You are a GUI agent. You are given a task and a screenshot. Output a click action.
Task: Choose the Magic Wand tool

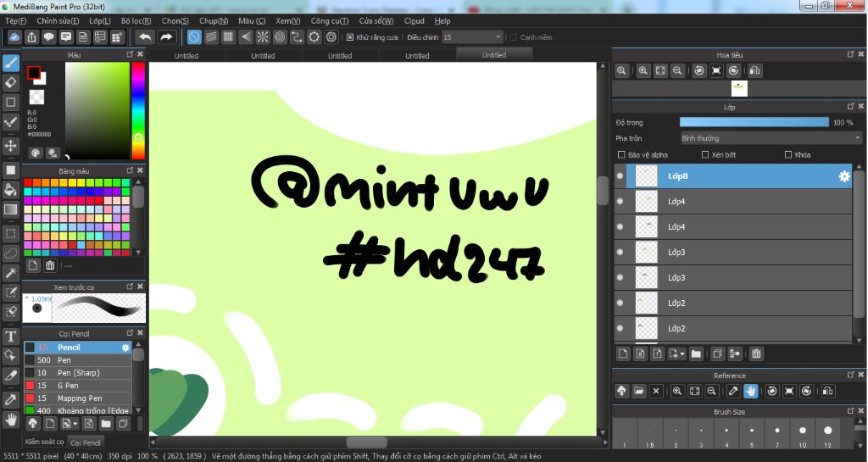[10, 272]
